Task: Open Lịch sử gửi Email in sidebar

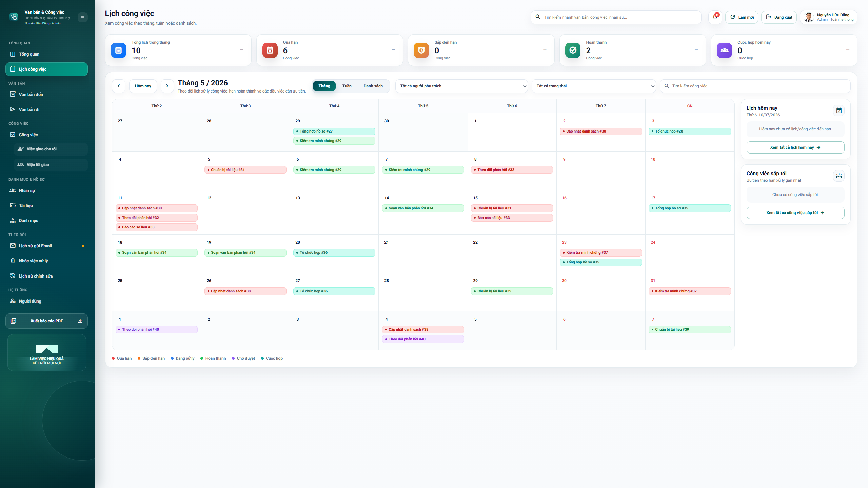Action: [46, 246]
